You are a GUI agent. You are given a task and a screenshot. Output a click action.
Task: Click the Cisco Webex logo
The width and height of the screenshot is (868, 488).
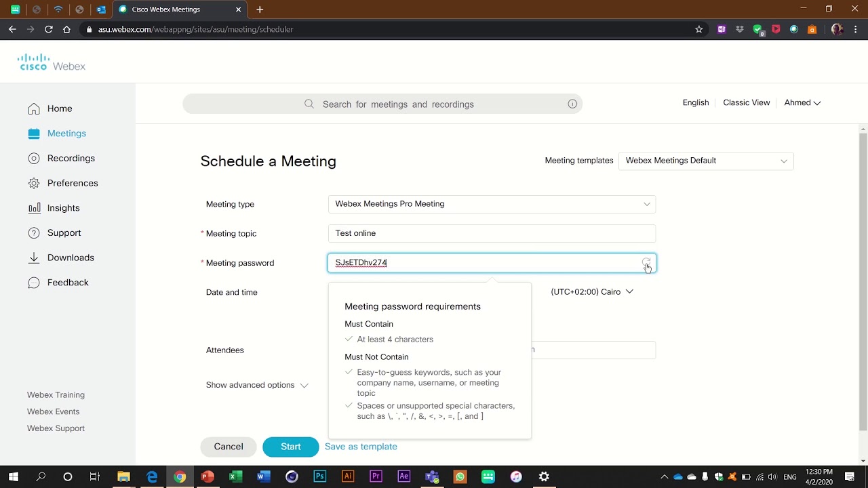click(52, 62)
